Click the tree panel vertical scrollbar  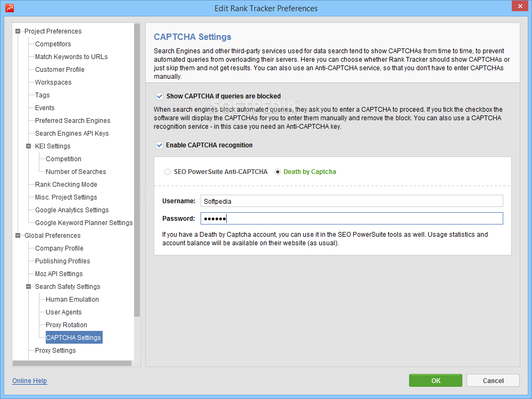[x=137, y=170]
